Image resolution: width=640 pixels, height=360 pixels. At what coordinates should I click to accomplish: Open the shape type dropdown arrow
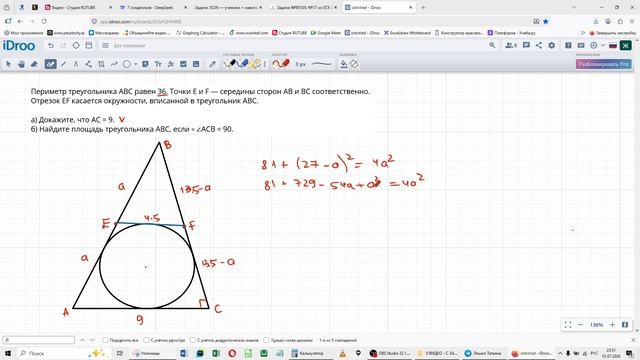point(136,64)
